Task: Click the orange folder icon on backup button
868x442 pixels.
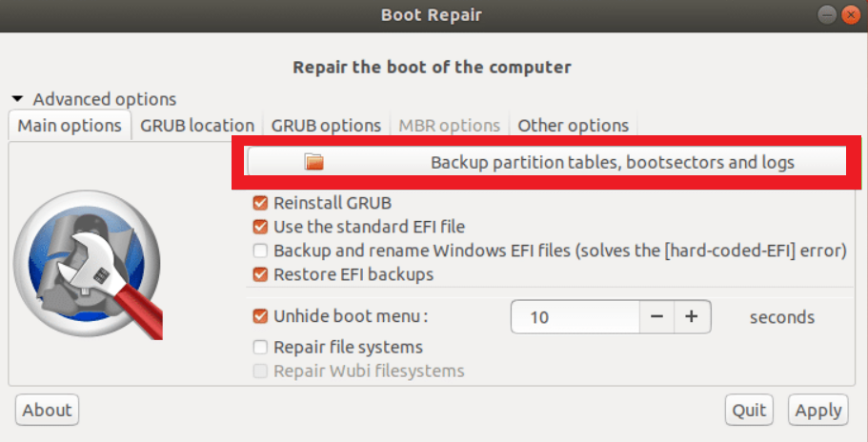Action: point(313,162)
